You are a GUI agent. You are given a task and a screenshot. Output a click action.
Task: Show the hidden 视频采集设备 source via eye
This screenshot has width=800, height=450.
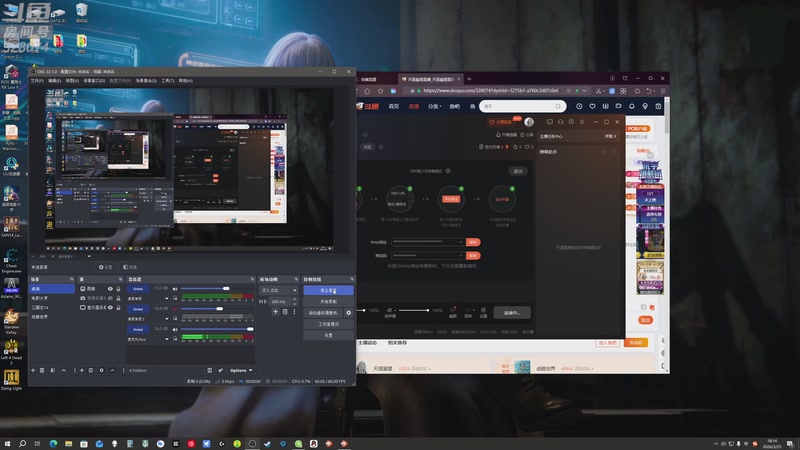[110, 298]
